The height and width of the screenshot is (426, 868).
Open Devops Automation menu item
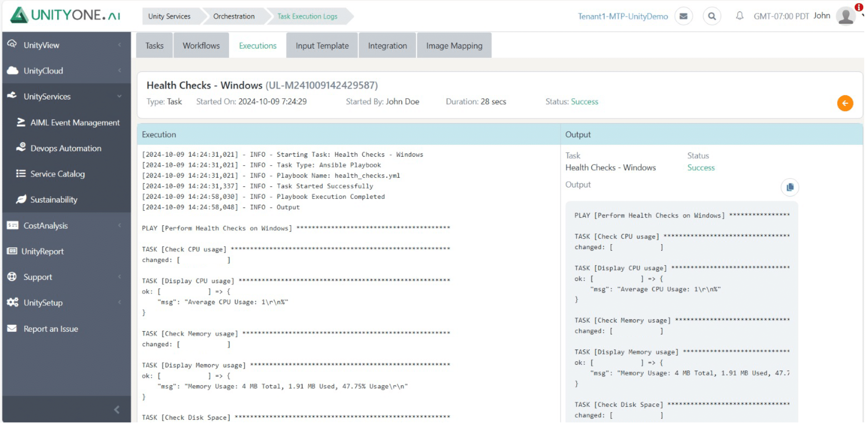[66, 148]
